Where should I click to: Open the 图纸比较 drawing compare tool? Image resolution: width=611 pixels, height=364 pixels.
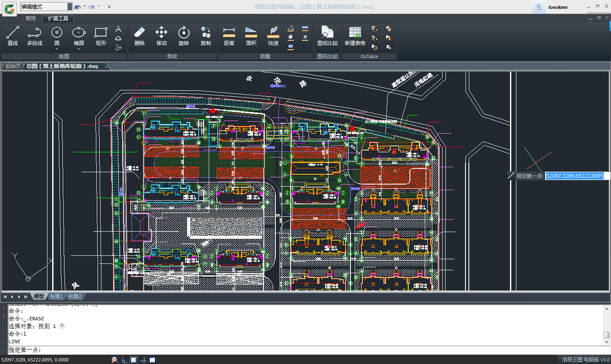(327, 36)
